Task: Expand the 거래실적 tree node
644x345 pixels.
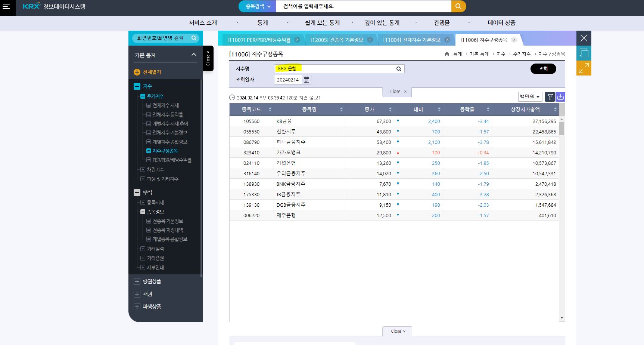Action: [x=143, y=249]
